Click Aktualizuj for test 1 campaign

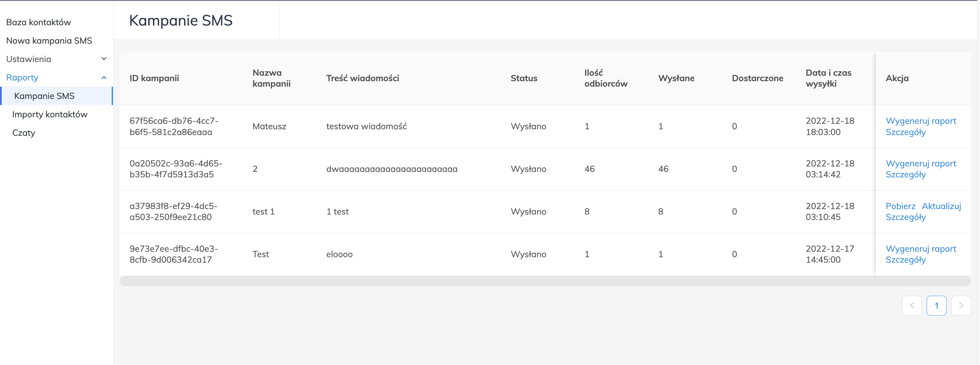941,206
